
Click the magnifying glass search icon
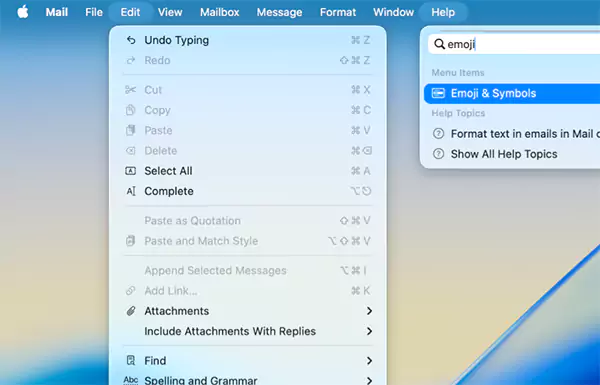pos(439,44)
